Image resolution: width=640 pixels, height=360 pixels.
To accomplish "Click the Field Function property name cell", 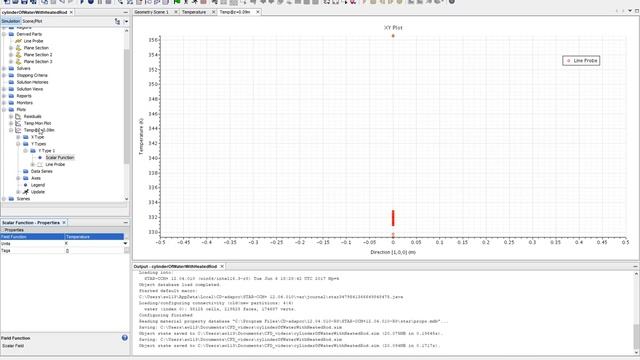I will (33, 237).
